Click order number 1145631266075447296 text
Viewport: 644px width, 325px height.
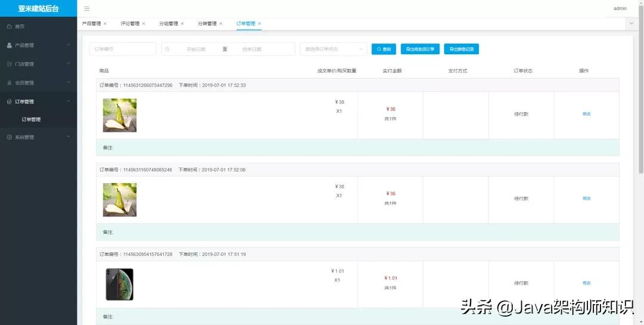tap(148, 85)
